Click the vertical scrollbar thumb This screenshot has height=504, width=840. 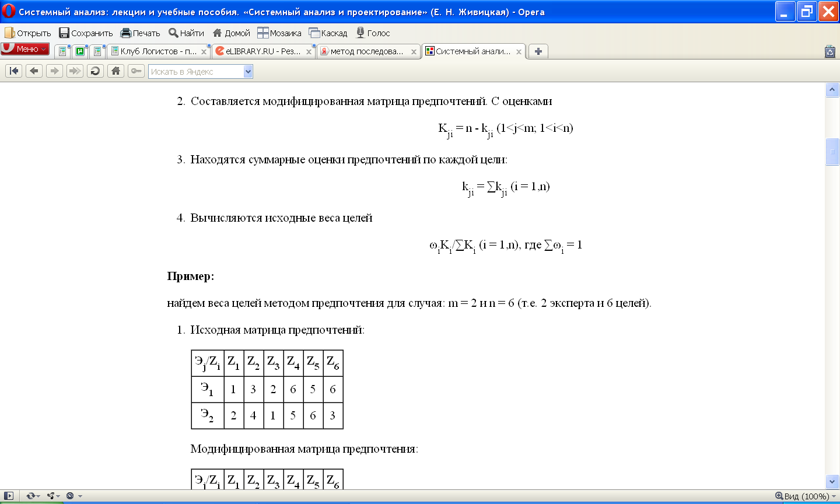click(832, 152)
